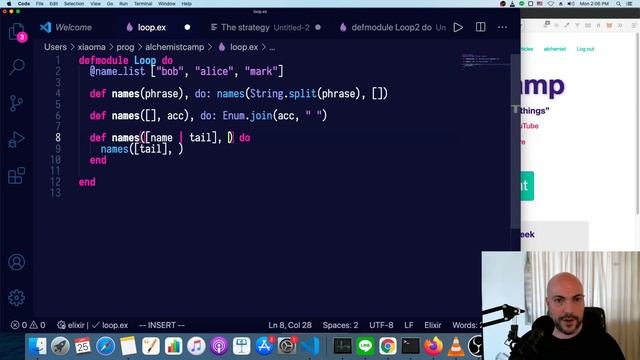Open the Edit menu
The height and width of the screenshot is (360, 640).
click(53, 4)
